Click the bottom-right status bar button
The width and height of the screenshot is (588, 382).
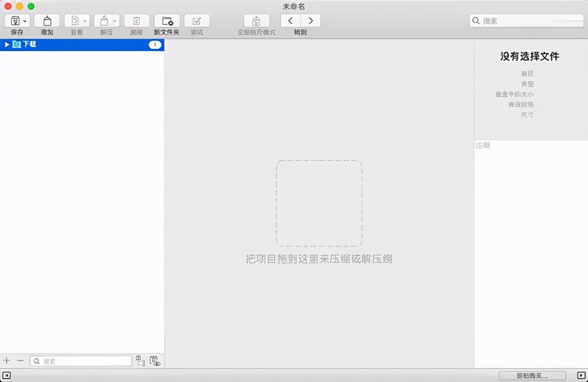[x=532, y=376]
